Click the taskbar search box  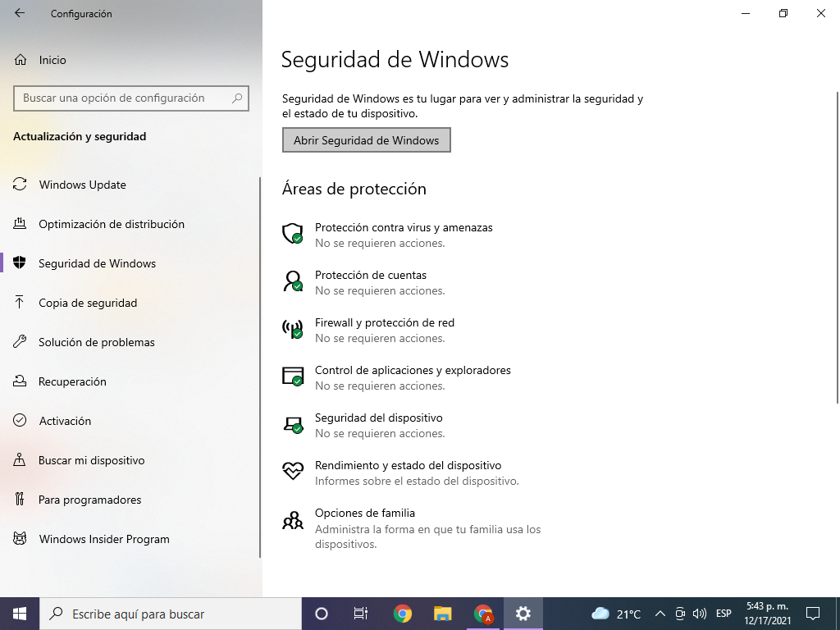point(171,614)
